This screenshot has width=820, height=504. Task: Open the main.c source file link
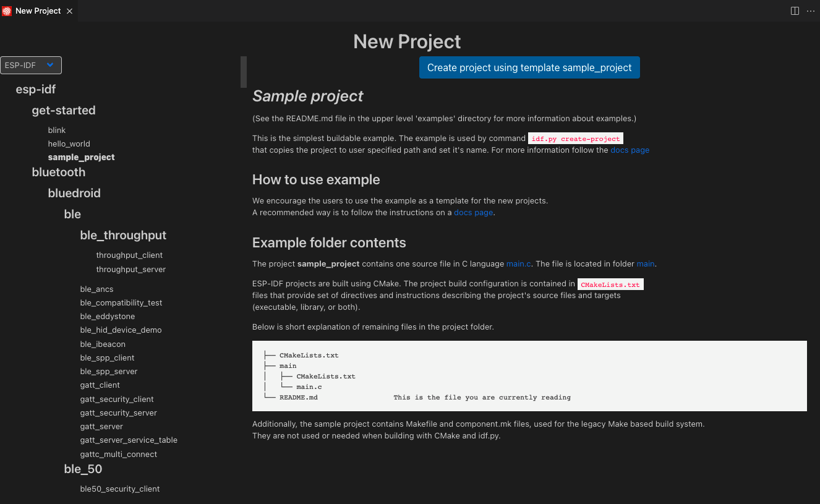pyautogui.click(x=518, y=263)
